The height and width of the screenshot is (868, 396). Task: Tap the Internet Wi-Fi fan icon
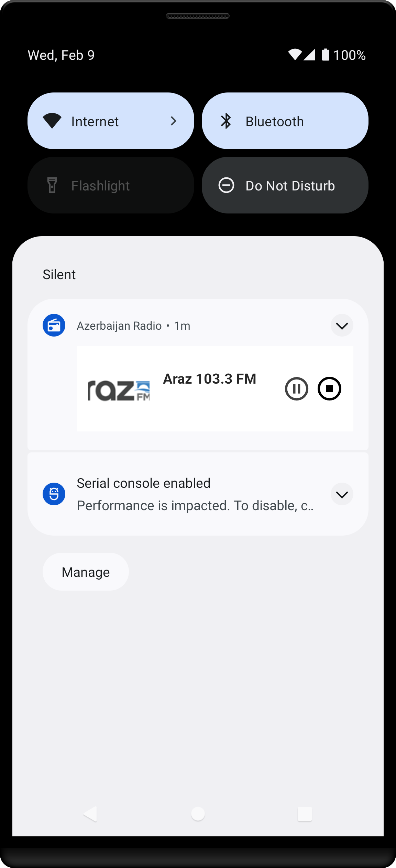pos(52,121)
